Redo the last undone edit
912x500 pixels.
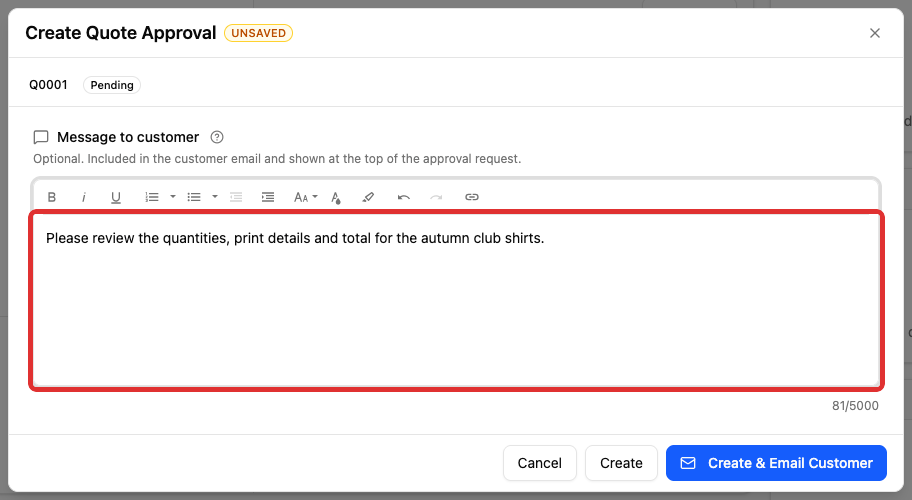click(x=436, y=197)
